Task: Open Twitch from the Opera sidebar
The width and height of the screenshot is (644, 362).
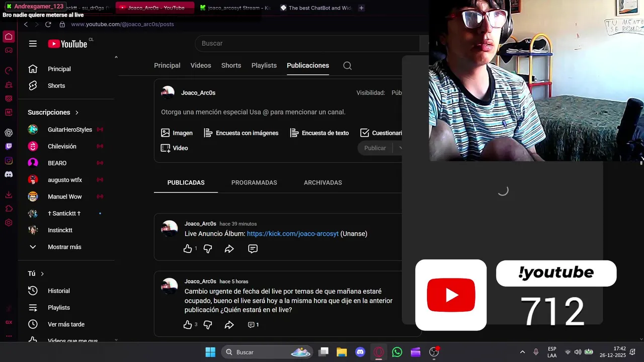Action: [x=9, y=146]
